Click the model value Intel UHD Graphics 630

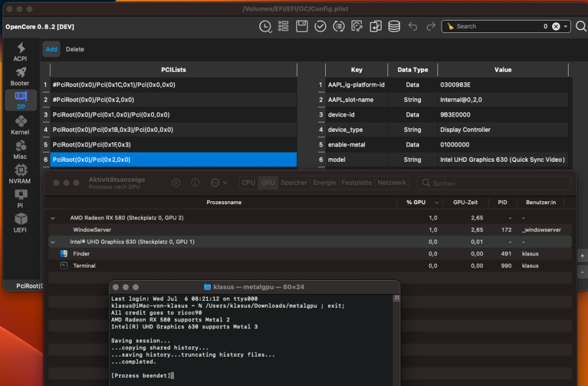tap(503, 160)
